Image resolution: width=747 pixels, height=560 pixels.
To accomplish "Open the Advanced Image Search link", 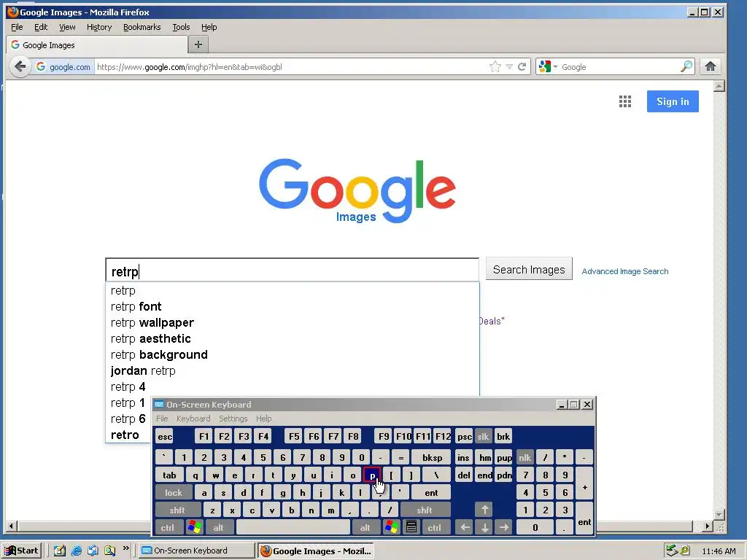I will 624,271.
